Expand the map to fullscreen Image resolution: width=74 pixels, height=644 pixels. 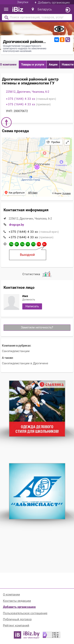[x=67, y=142]
